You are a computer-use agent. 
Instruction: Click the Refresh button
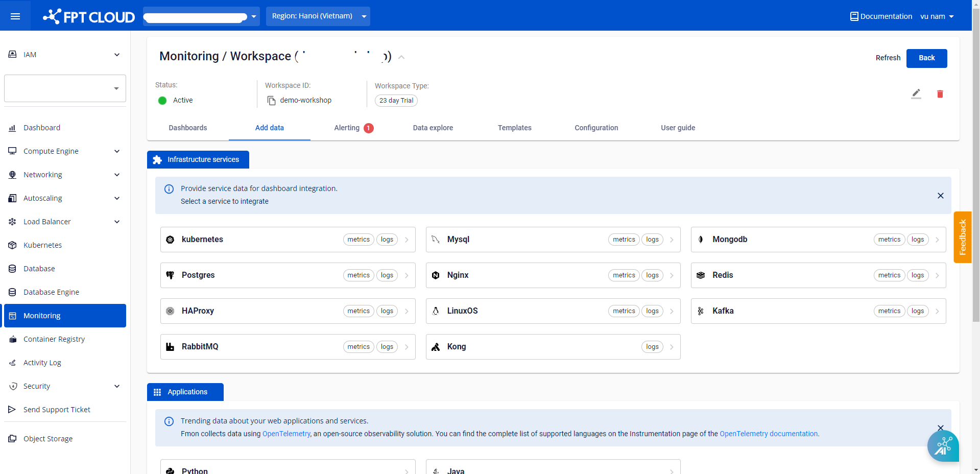click(888, 58)
